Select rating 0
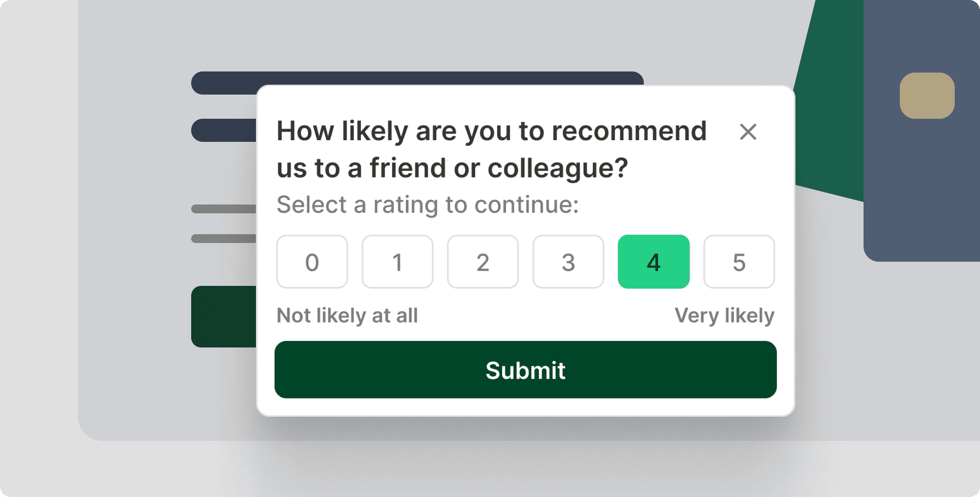This screenshot has height=497, width=980. [x=312, y=262]
